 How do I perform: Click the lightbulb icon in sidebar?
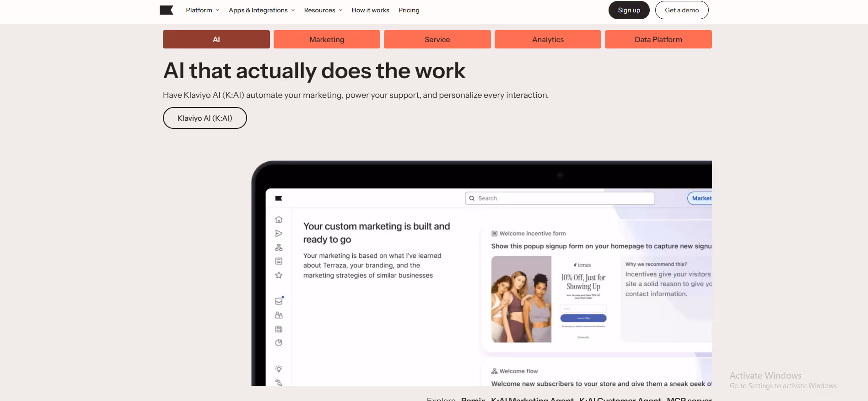pos(279,369)
